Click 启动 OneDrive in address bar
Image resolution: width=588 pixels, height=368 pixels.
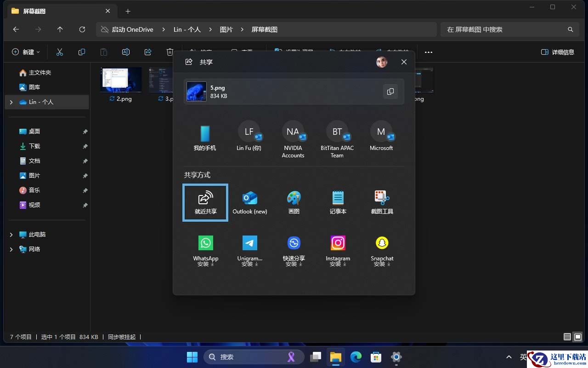[x=132, y=29]
